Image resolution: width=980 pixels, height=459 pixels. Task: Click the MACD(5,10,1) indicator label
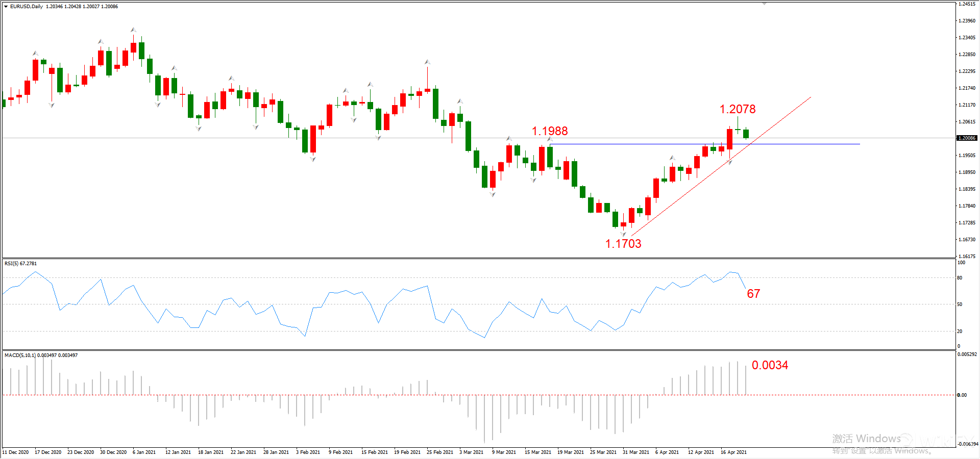point(41,355)
